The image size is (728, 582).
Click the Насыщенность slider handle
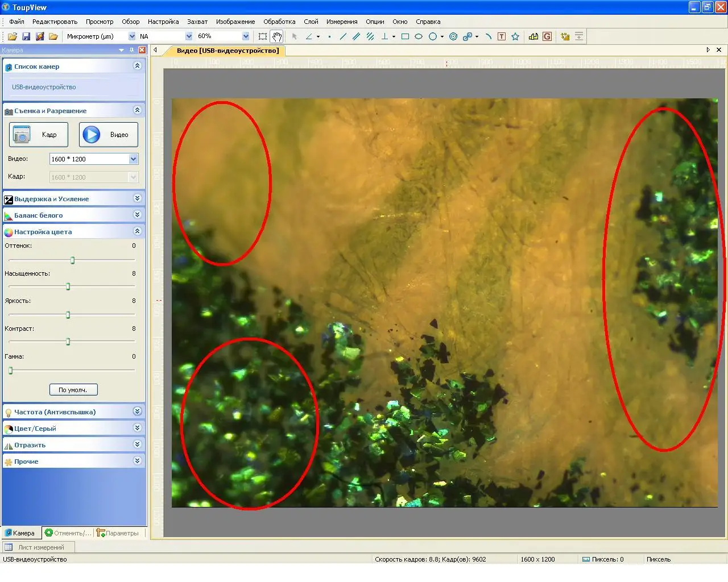[x=68, y=286]
